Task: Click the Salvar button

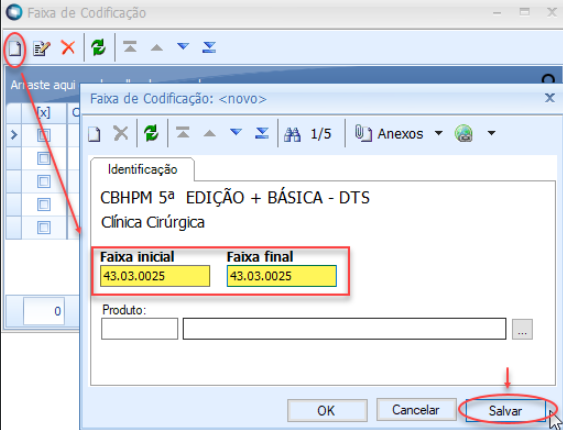Action: [x=505, y=411]
